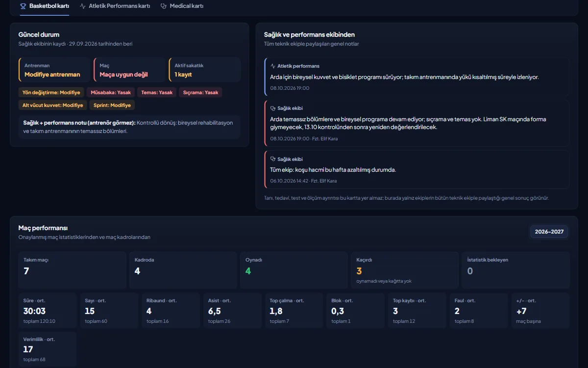Screen dimensions: 588x368
Task: Select the Oynadı stat card
Action: 294,270
